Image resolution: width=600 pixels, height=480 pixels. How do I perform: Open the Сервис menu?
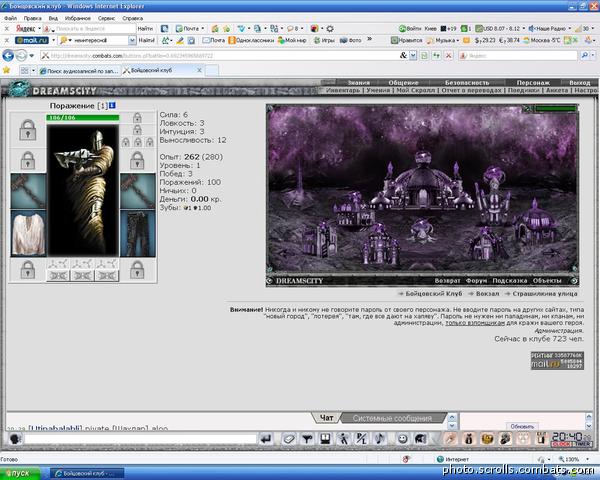click(106, 18)
